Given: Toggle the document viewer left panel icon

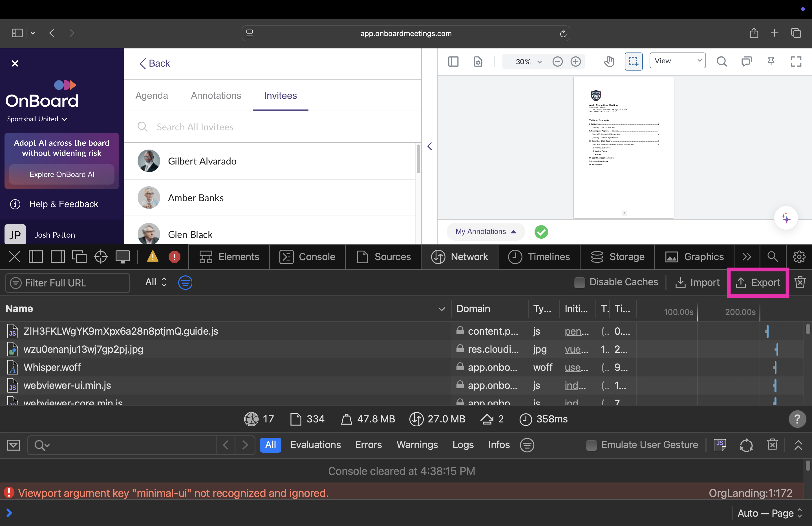Looking at the screenshot, I should [453, 62].
